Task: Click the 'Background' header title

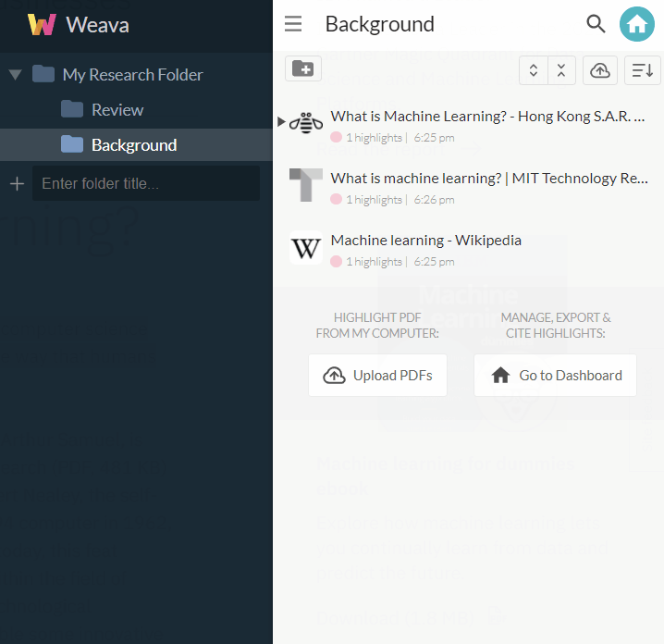Action: click(380, 24)
